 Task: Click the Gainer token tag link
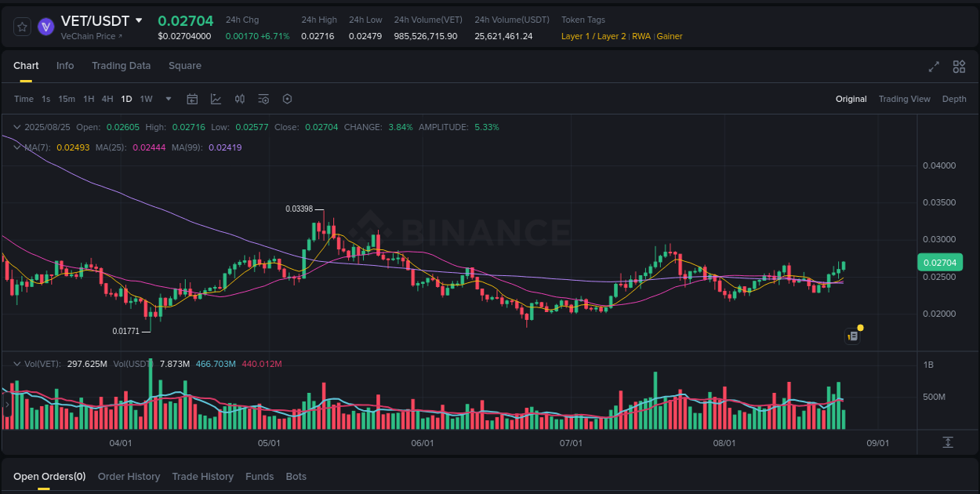click(669, 36)
